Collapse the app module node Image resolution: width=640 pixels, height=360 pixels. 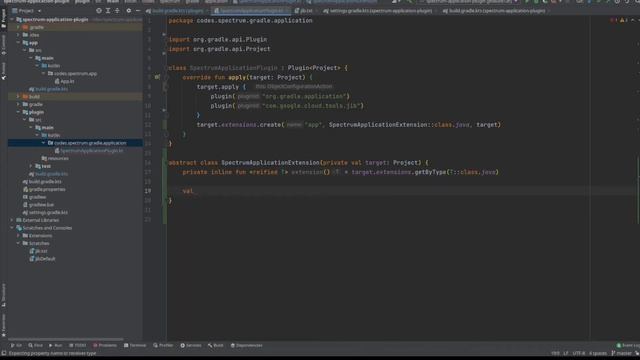point(18,42)
